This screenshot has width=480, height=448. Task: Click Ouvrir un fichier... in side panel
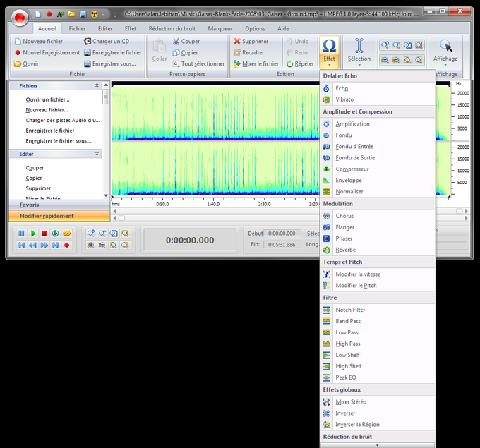pos(47,99)
